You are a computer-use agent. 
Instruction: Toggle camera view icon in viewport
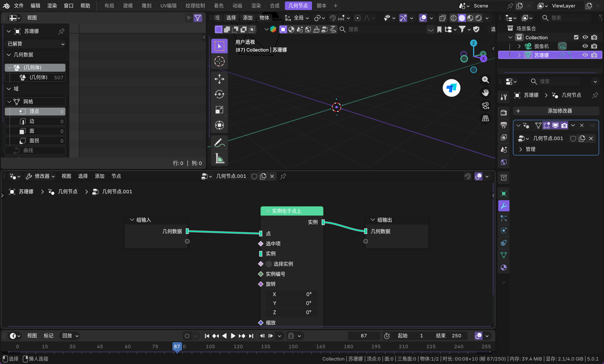coord(485,106)
